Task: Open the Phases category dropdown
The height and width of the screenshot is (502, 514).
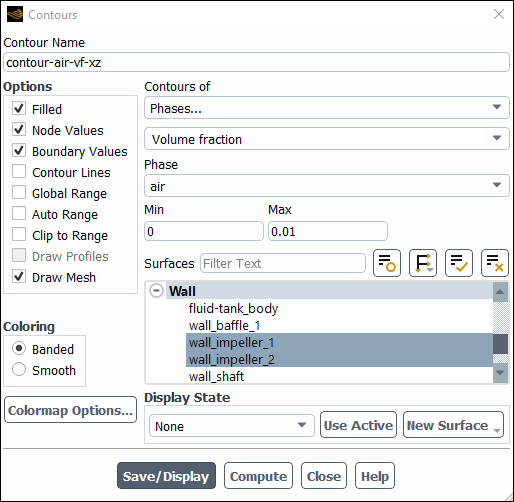Action: pyautogui.click(x=327, y=108)
